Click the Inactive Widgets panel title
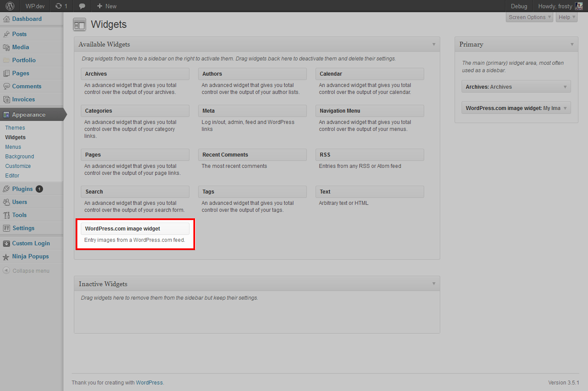588x391 pixels. tap(103, 284)
